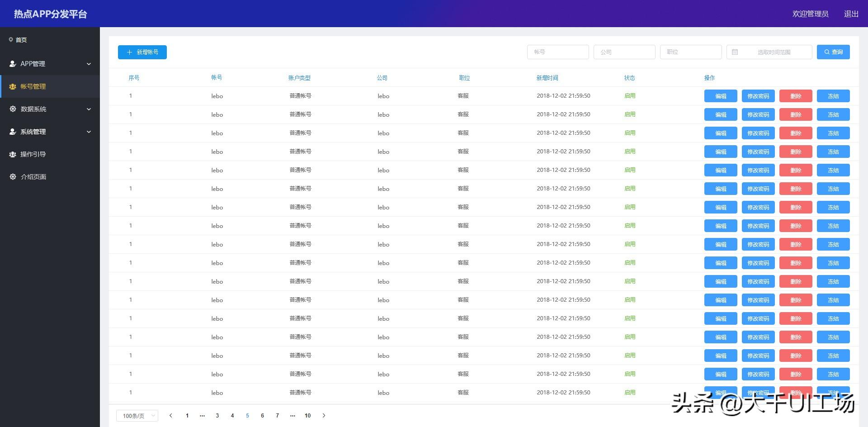Click the 介绍页面 gear icon in sidebar
Viewport: 868px width, 427px height.
coord(13,177)
